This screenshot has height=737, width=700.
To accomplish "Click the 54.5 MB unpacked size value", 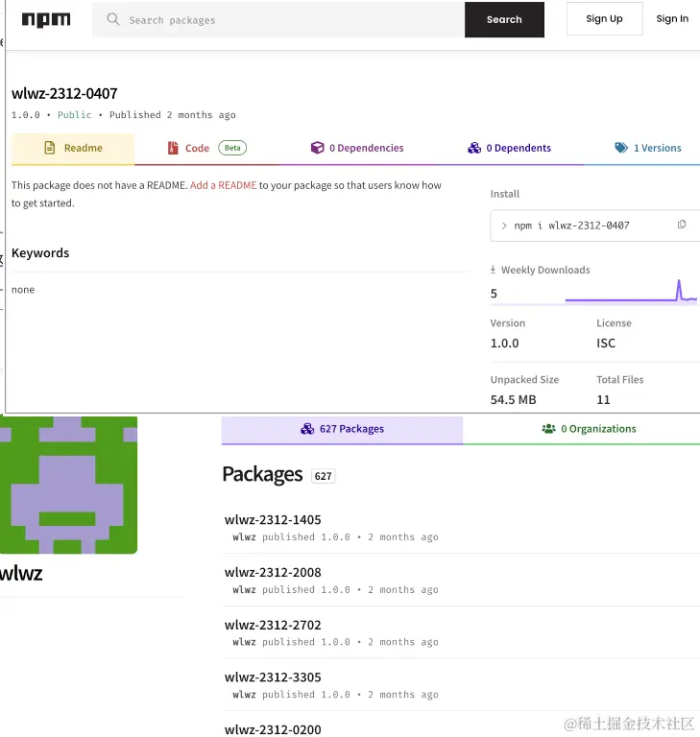I will (514, 400).
